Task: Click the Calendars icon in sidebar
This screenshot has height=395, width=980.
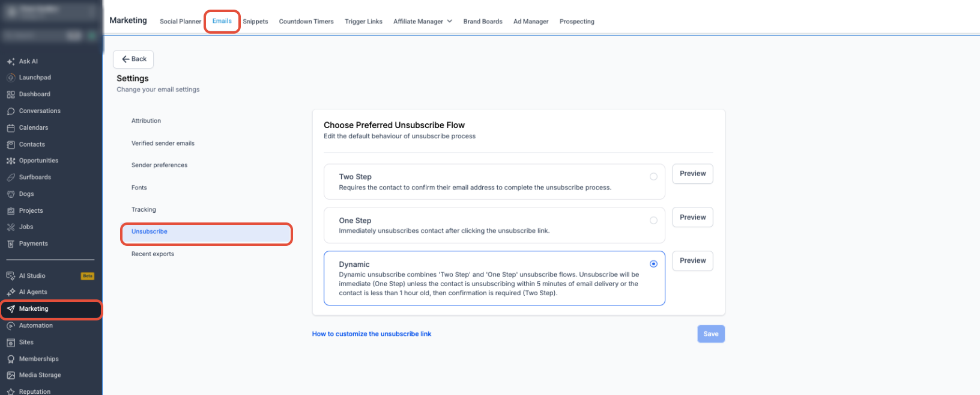Action: [x=11, y=128]
